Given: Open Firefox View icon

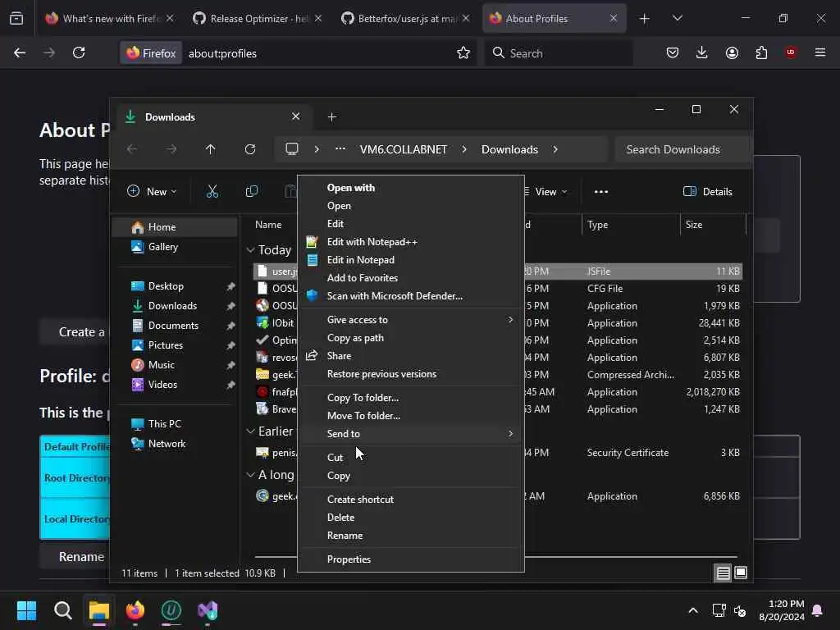Looking at the screenshot, I should (16, 19).
